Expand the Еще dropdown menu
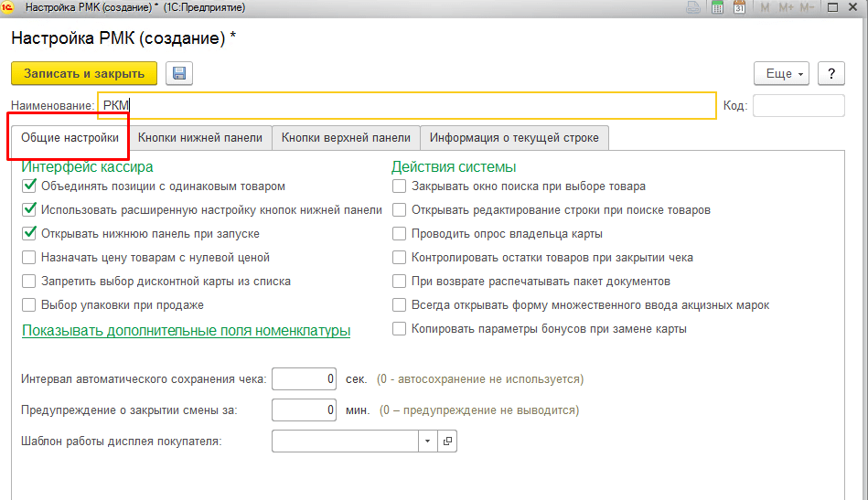Screen dimensions: 868x500 pos(781,73)
